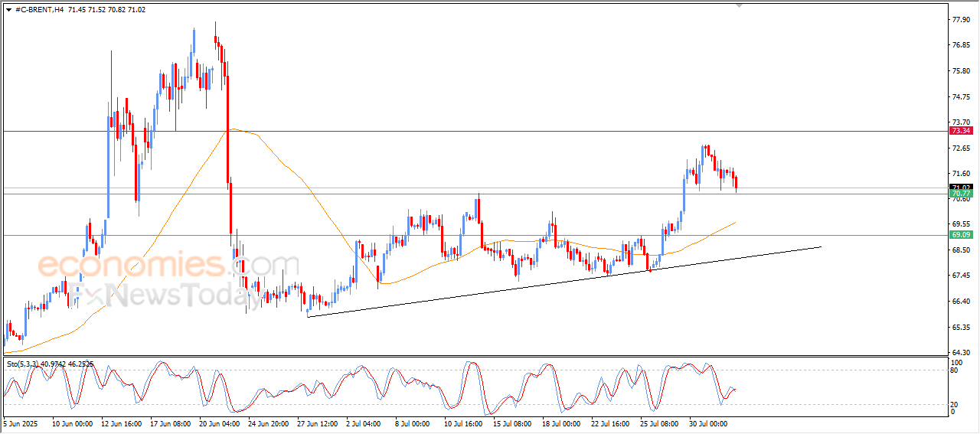Select the orange moving average curve
The width and height of the screenshot is (980, 434).
(x=299, y=176)
